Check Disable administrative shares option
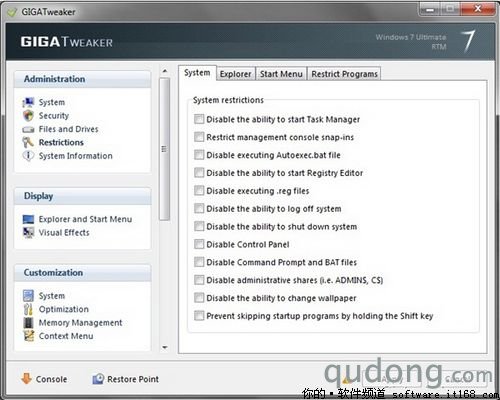This screenshot has height=400, width=500. pos(199,280)
